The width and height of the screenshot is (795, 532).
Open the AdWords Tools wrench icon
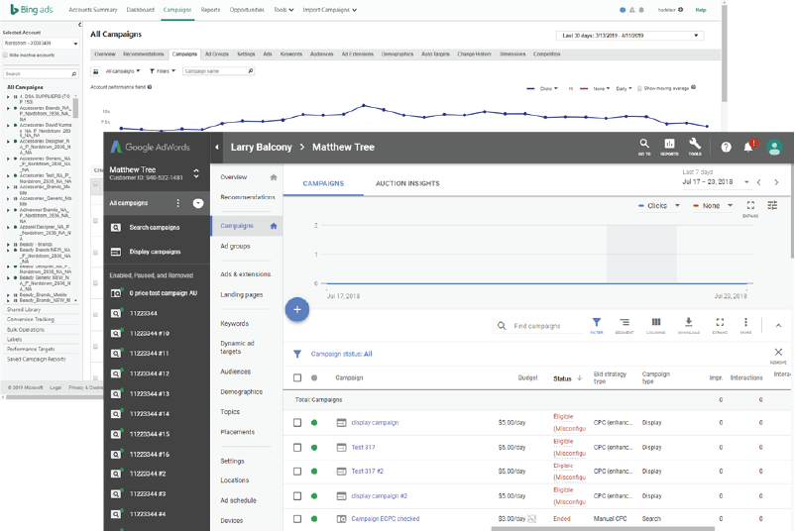[695, 144]
